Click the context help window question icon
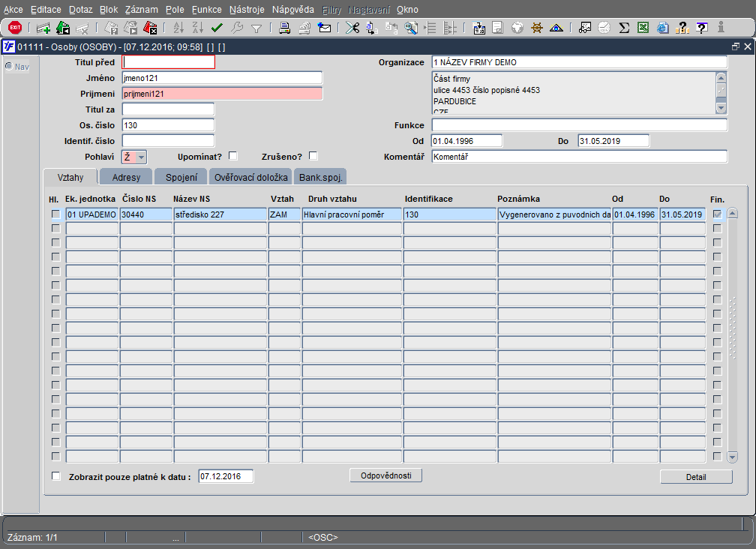The height and width of the screenshot is (549, 756). click(x=702, y=28)
